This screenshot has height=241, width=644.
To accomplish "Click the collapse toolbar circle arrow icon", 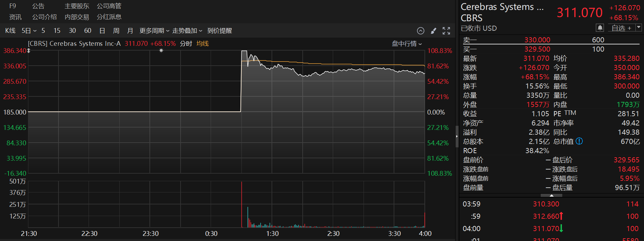I will (x=421, y=31).
